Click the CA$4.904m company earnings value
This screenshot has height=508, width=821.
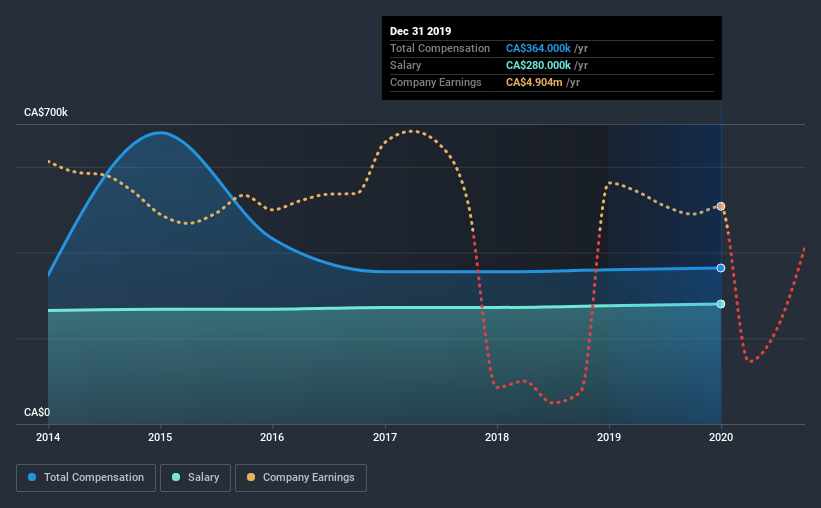(x=534, y=82)
